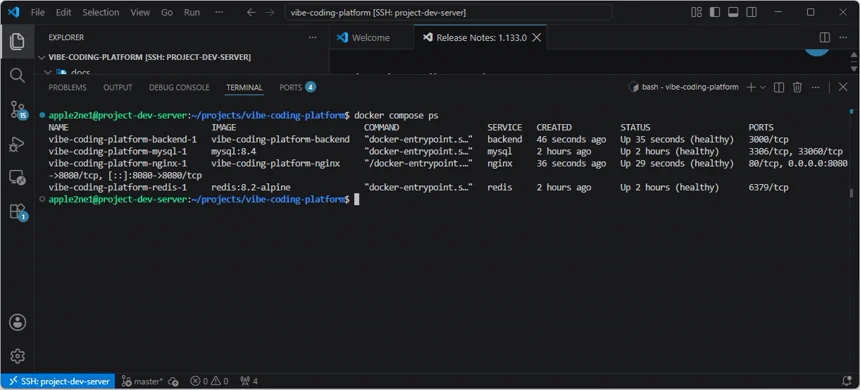The height and width of the screenshot is (390, 860).
Task: Switch to the DEBUG CONSOLE tab
Action: [179, 87]
